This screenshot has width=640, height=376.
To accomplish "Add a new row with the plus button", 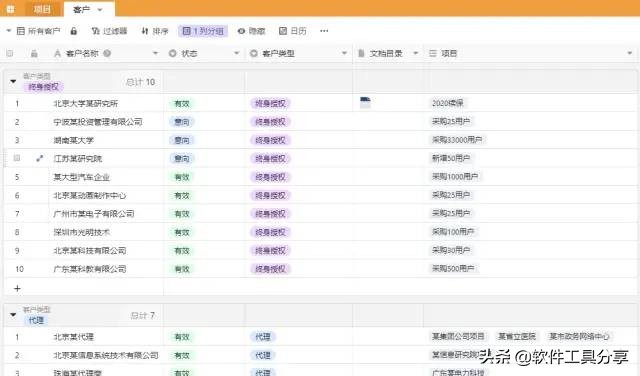I will point(17,288).
